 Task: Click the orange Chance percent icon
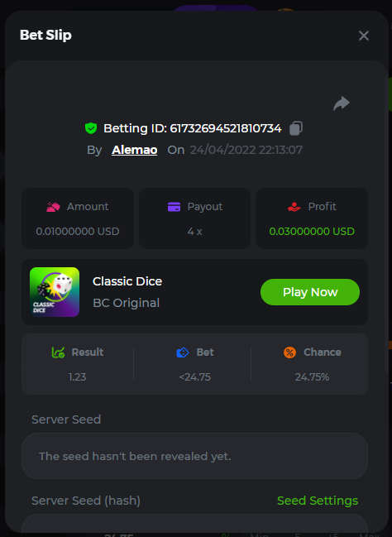click(289, 352)
